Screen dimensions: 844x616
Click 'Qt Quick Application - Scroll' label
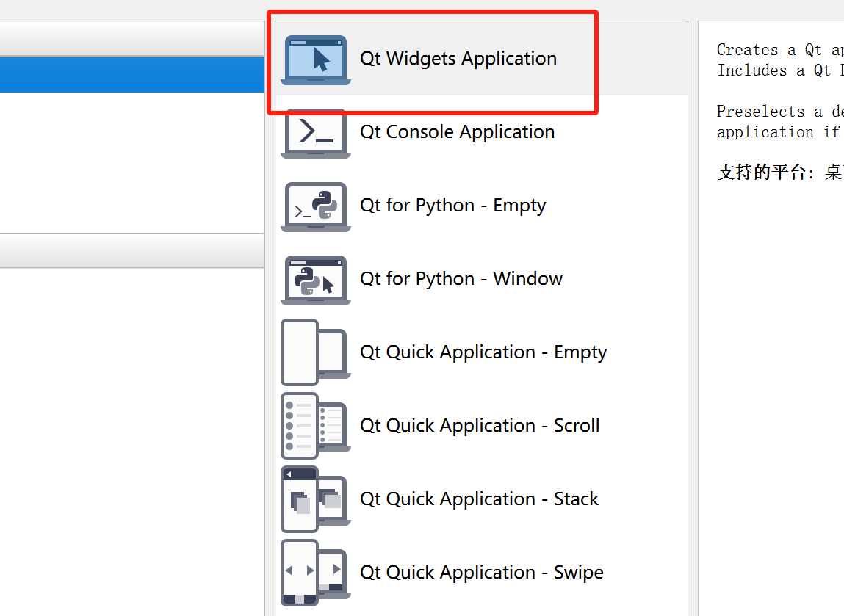pyautogui.click(x=480, y=426)
